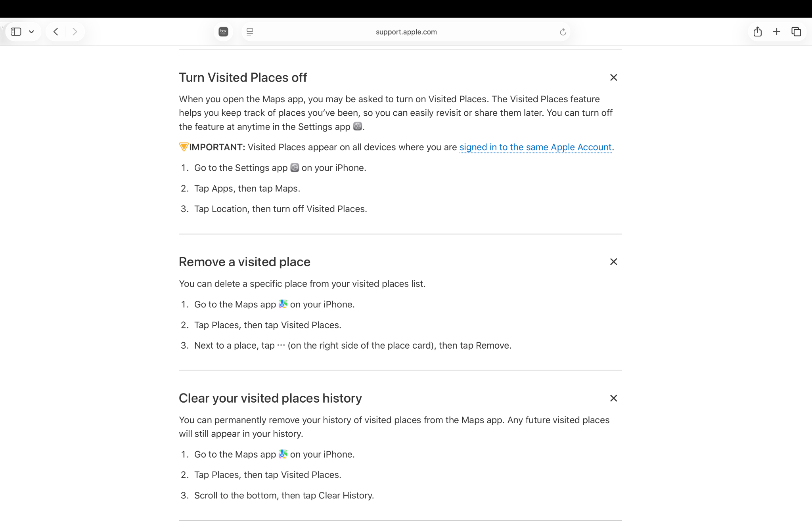Open the page menu in address bar
This screenshot has width=812, height=527.
250,32
